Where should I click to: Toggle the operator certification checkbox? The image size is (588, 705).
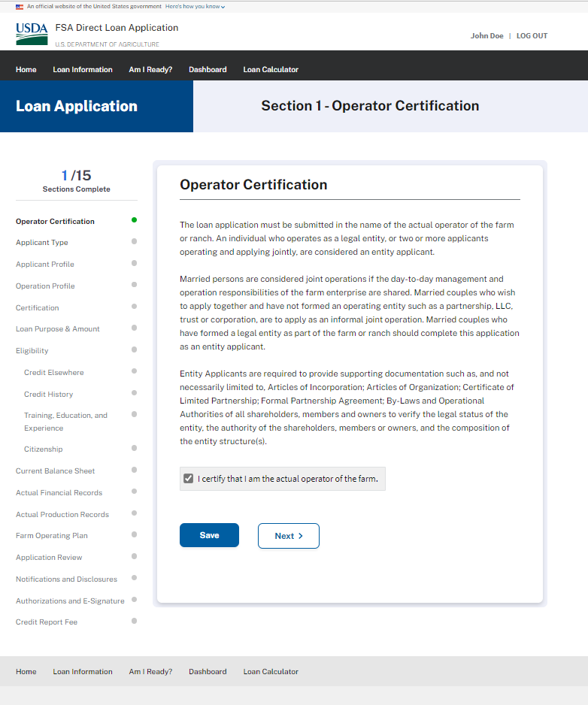(189, 478)
